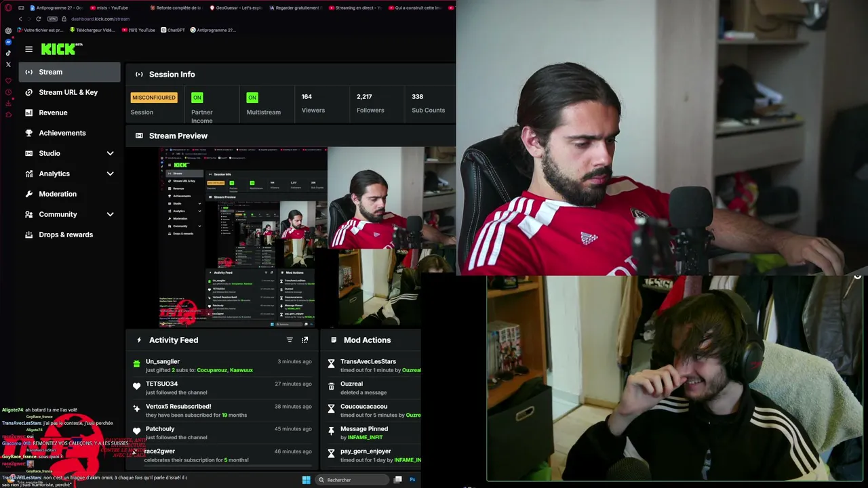Click the INFAME_INFIT link under Message Pinned

pos(365,438)
